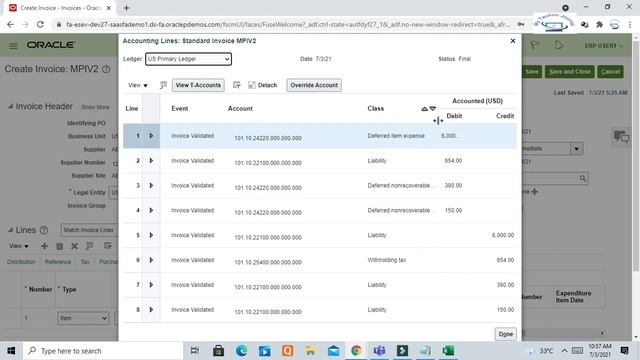Image resolution: width=640 pixels, height=360 pixels.
Task: Open browser extensions puzzle icon
Action: pyautogui.click(x=599, y=24)
